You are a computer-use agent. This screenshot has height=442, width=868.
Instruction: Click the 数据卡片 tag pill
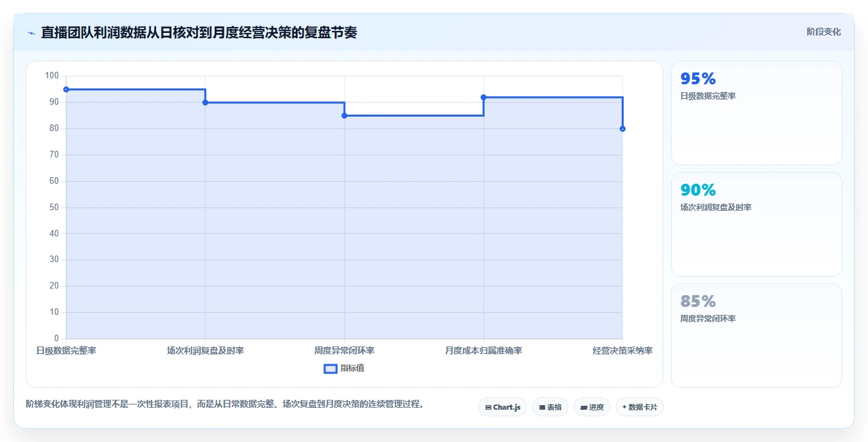pos(639,407)
